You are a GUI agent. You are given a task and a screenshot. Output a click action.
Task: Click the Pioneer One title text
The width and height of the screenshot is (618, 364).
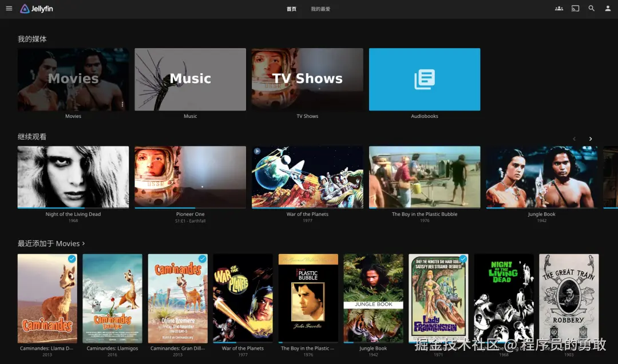coord(190,214)
